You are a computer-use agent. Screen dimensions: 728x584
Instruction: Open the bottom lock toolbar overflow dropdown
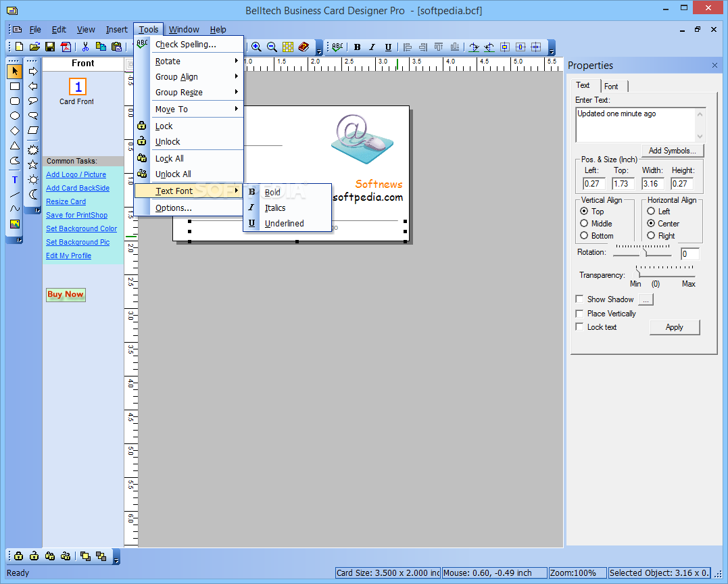116,556
